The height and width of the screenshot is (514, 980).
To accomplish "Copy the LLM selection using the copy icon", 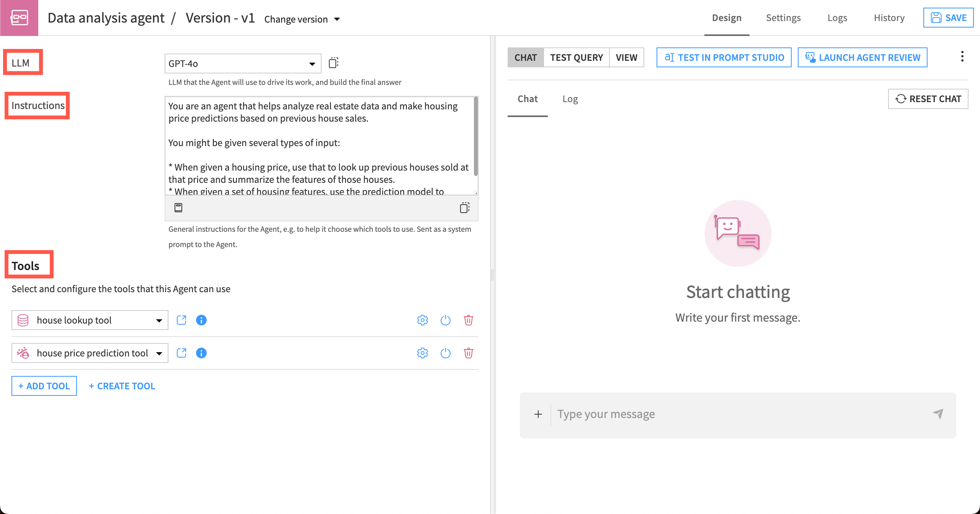I will pyautogui.click(x=333, y=63).
